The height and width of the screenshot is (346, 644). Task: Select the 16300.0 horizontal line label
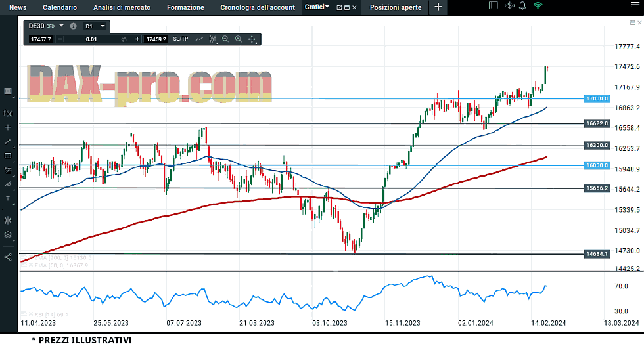[x=597, y=145]
